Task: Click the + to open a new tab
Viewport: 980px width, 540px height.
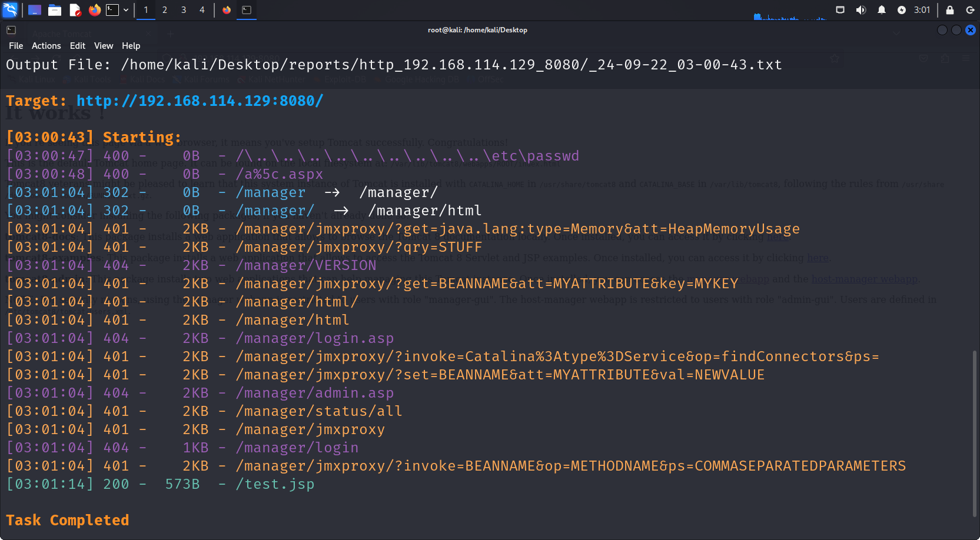Action: tap(170, 34)
